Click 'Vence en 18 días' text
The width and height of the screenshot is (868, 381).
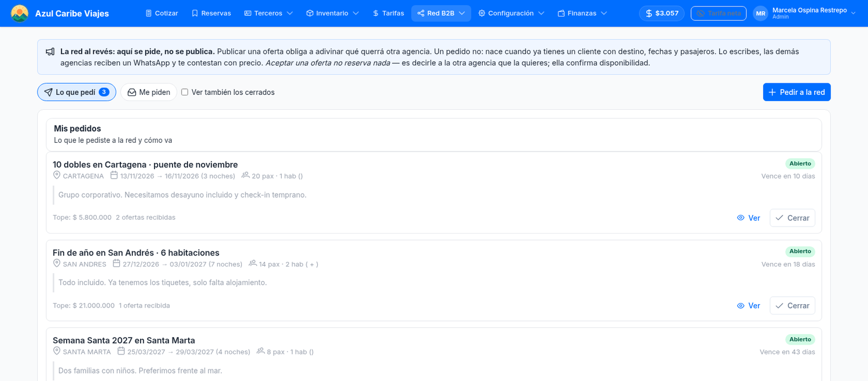click(788, 264)
